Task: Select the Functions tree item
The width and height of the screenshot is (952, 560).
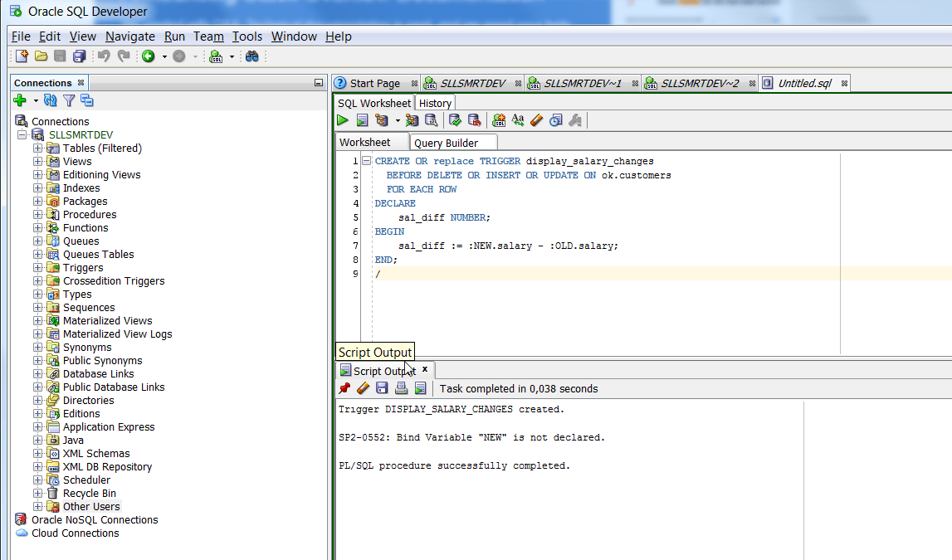Action: pyautogui.click(x=85, y=227)
